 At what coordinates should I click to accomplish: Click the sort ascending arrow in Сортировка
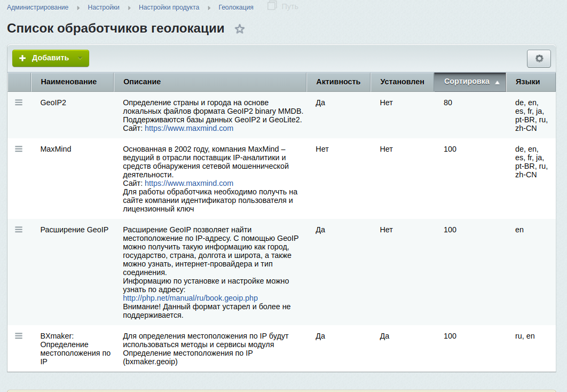tap(497, 82)
